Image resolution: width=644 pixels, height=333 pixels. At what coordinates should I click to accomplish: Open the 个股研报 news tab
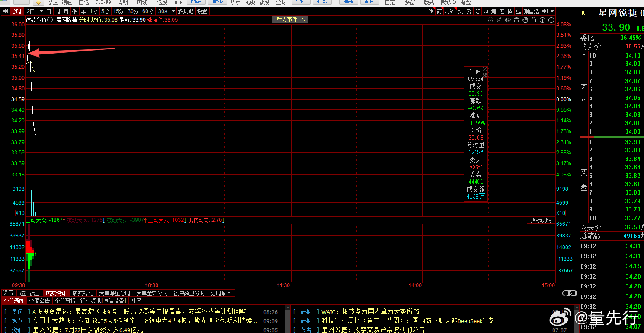coord(65,301)
